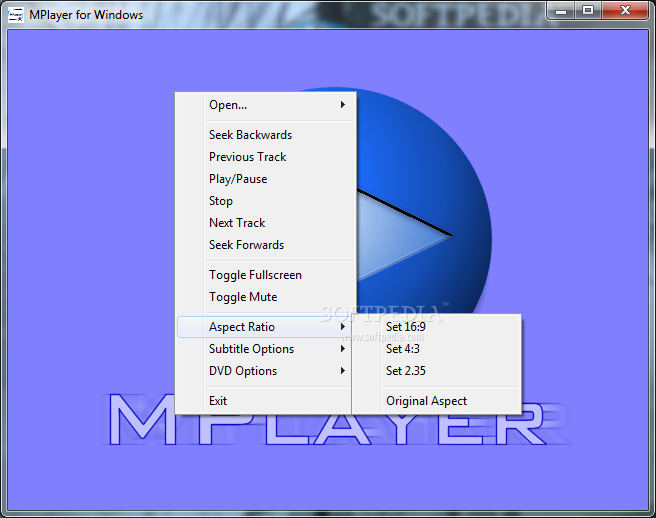Open the Aspect Ratio submenu item

pos(264,327)
